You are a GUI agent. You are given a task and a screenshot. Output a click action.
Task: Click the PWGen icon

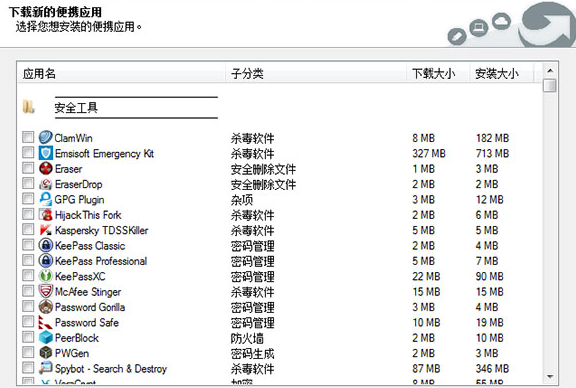point(46,353)
